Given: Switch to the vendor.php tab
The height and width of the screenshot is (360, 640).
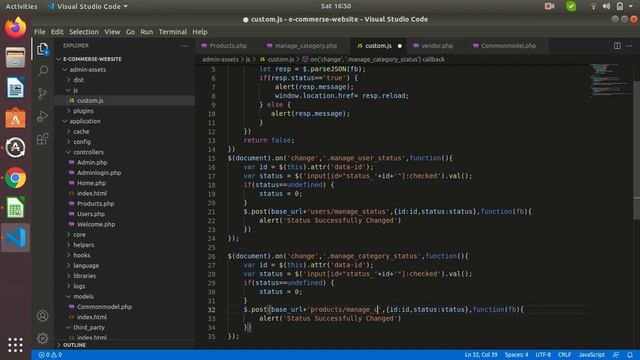Looking at the screenshot, I should (x=437, y=46).
